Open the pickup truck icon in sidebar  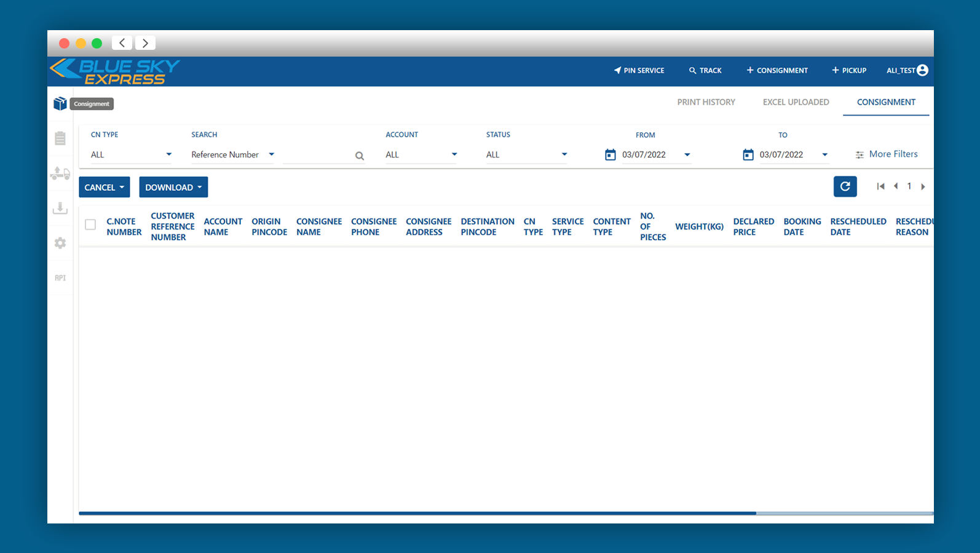pyautogui.click(x=60, y=174)
